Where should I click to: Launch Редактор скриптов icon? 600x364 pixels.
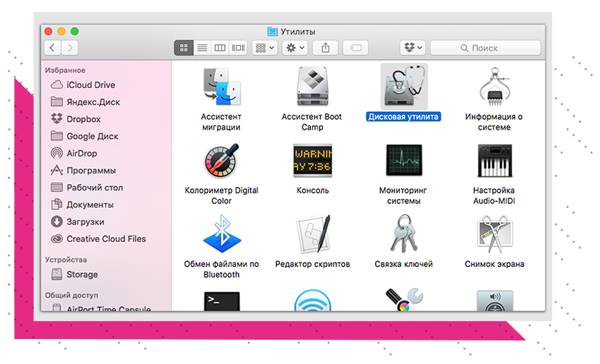point(314,234)
